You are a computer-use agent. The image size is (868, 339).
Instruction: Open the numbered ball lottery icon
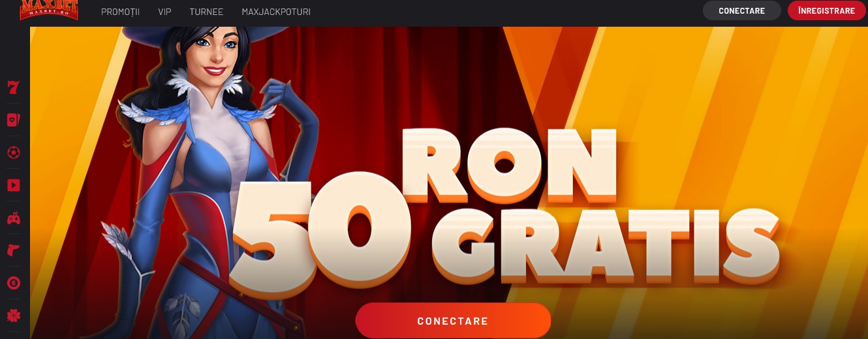tap(13, 283)
